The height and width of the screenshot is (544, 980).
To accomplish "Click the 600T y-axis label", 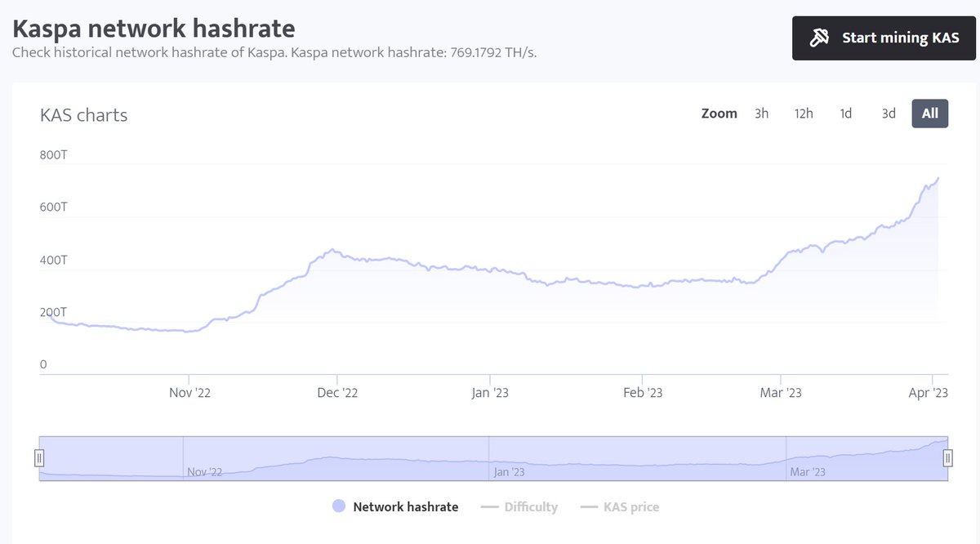I will click(54, 207).
